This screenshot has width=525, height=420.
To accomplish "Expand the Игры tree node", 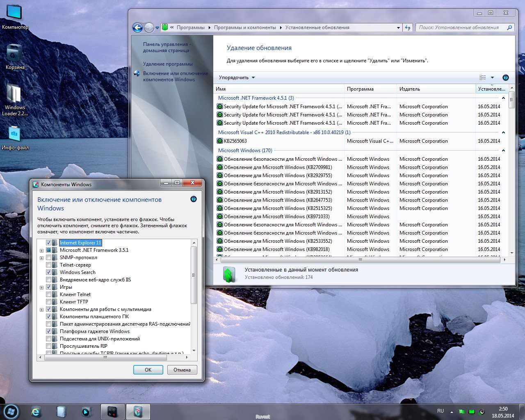I will click(x=41, y=288).
